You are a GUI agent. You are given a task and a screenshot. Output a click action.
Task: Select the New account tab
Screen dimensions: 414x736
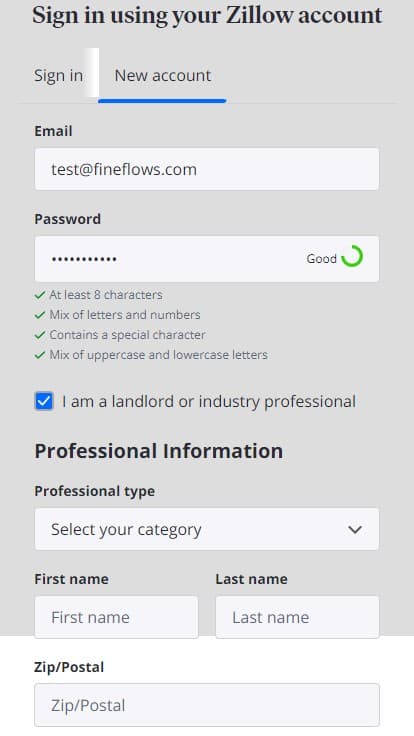point(163,76)
